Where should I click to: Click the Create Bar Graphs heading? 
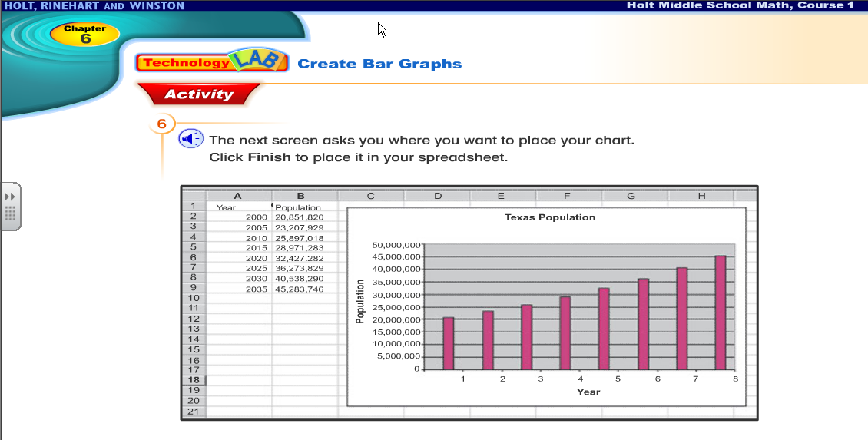point(379,64)
